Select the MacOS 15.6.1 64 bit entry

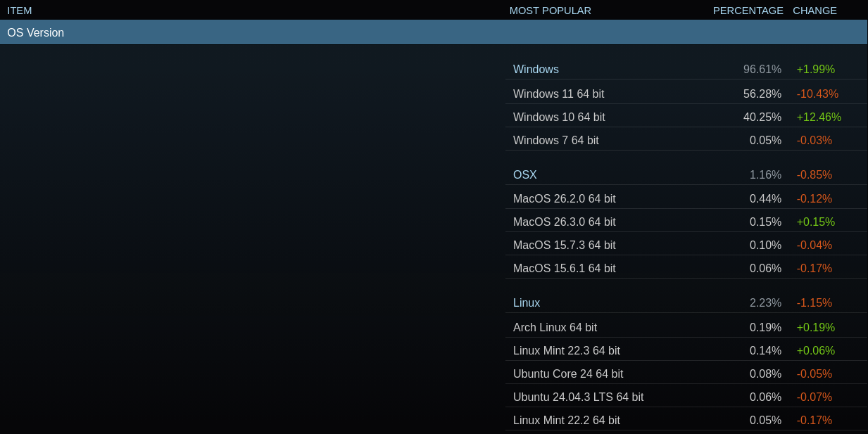(x=564, y=268)
